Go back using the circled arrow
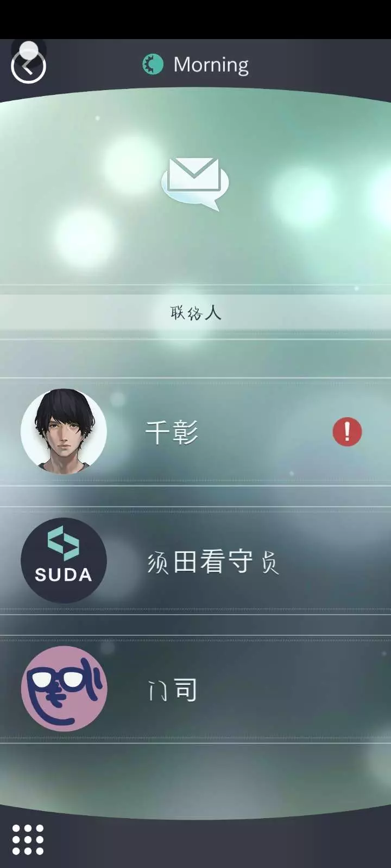The width and height of the screenshot is (391, 868). coord(28,67)
